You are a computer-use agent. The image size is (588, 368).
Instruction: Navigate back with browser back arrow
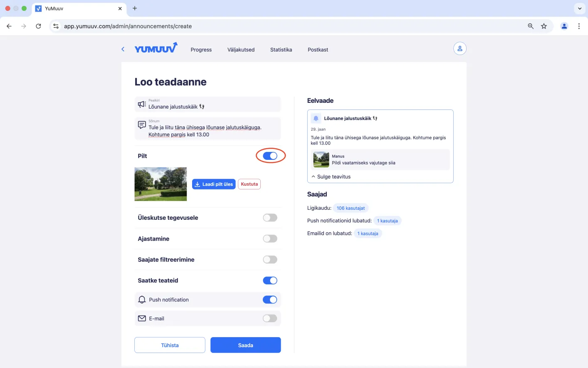[9, 26]
